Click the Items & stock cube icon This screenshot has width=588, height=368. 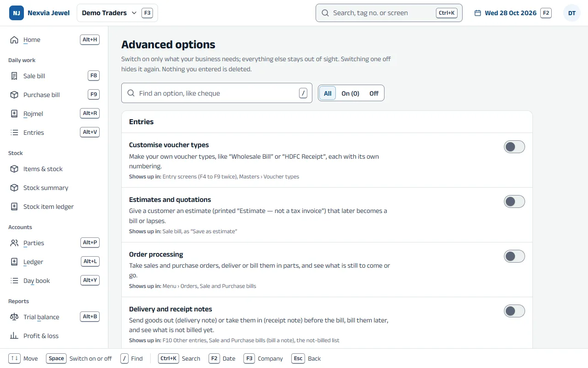(14, 169)
